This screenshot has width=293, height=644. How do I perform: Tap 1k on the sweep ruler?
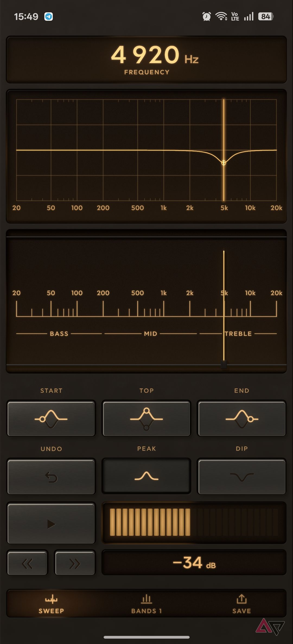click(164, 293)
